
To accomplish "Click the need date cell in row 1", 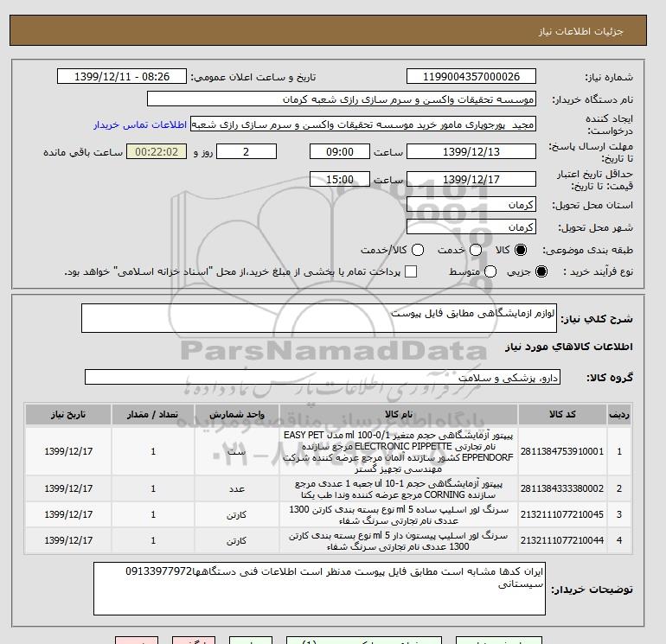I will pos(68,451).
